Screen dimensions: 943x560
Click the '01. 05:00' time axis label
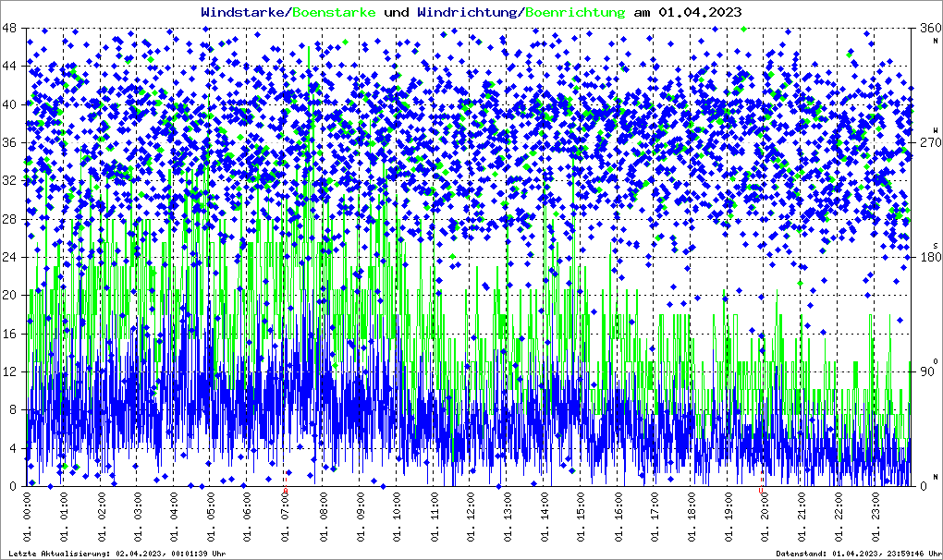(211, 517)
